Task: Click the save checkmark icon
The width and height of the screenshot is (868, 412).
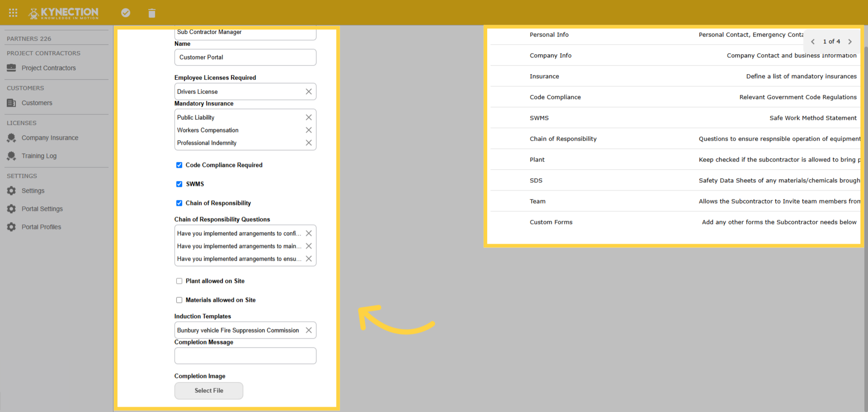Action: (x=125, y=13)
